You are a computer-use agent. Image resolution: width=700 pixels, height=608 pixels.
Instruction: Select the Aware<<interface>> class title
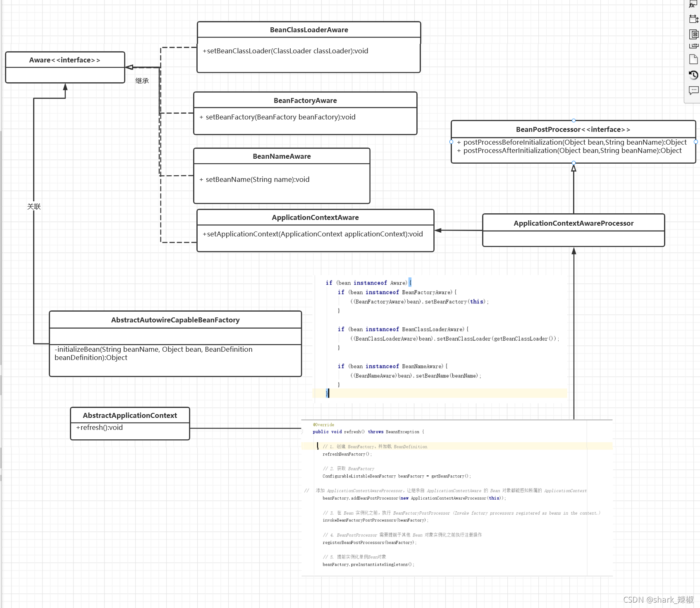coord(65,60)
